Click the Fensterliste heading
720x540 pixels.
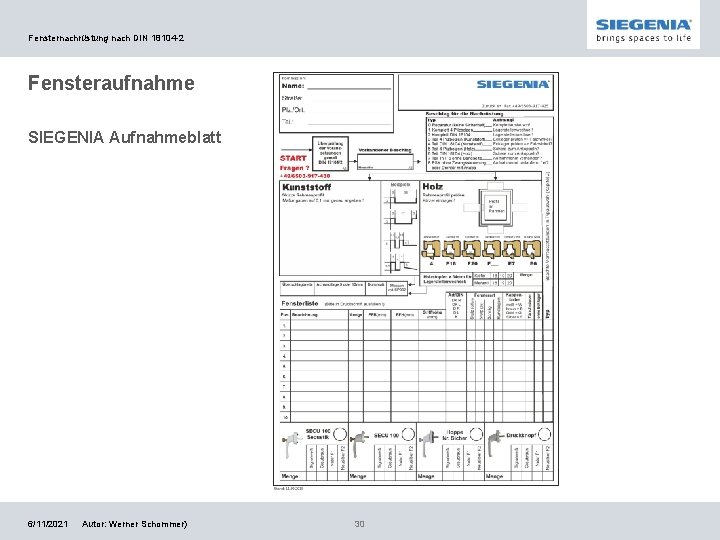coord(299,304)
